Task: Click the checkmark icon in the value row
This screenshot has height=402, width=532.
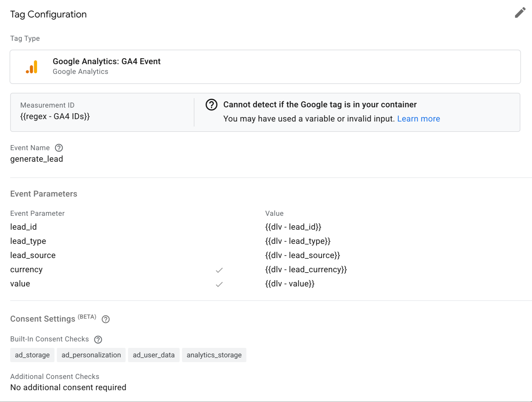Action: pos(219,284)
